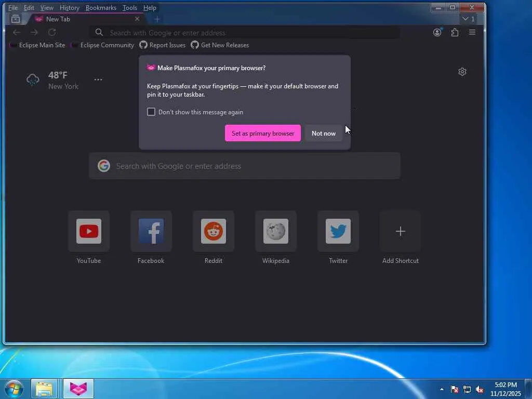Open the History menu

[69, 7]
